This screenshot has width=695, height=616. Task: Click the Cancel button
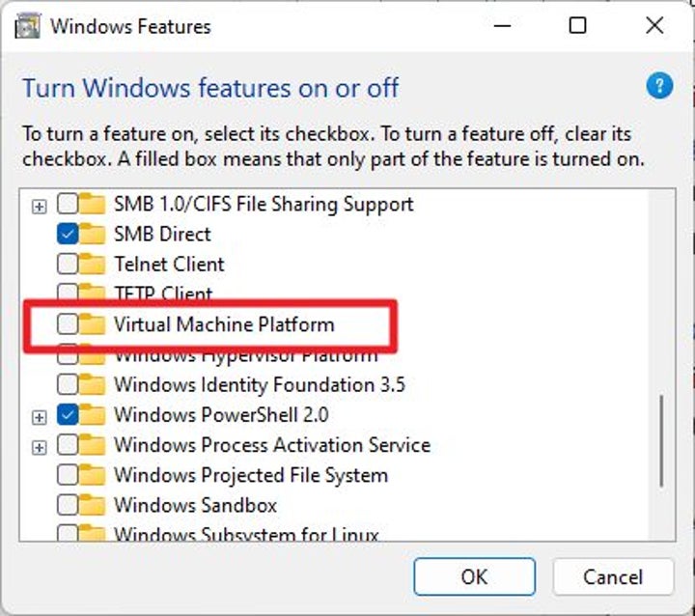coord(612,576)
